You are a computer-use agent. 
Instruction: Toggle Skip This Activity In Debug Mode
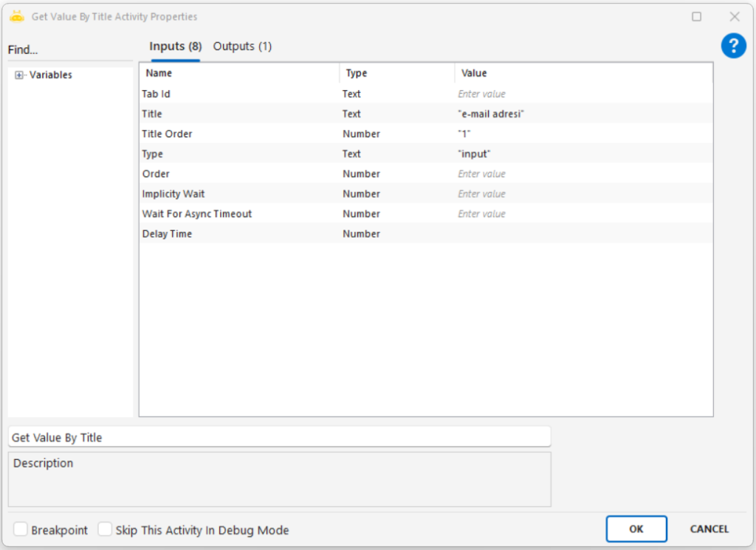click(106, 529)
